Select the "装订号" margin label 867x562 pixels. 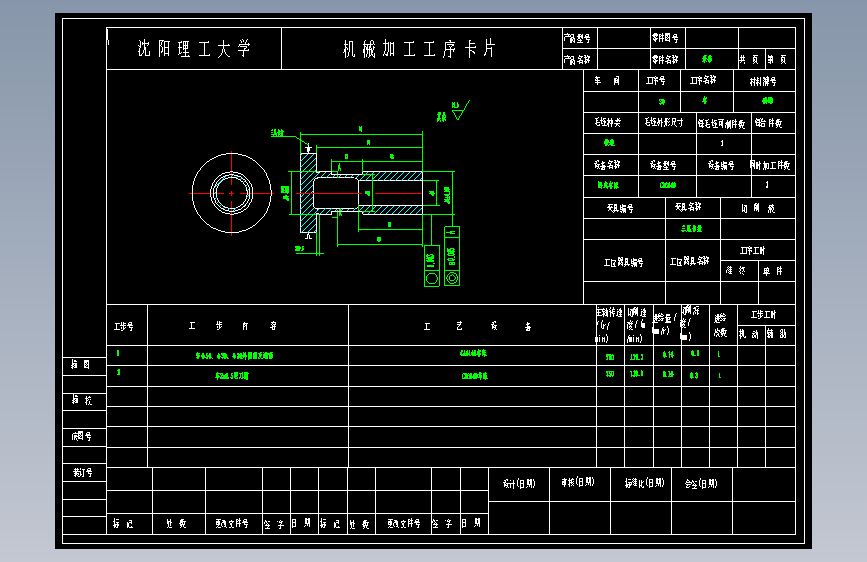82,472
